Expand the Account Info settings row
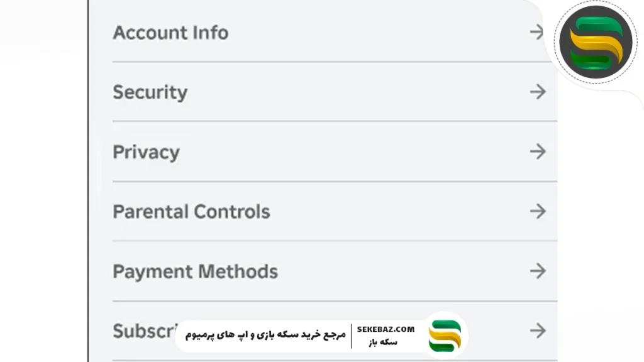644x362 pixels. [x=314, y=32]
